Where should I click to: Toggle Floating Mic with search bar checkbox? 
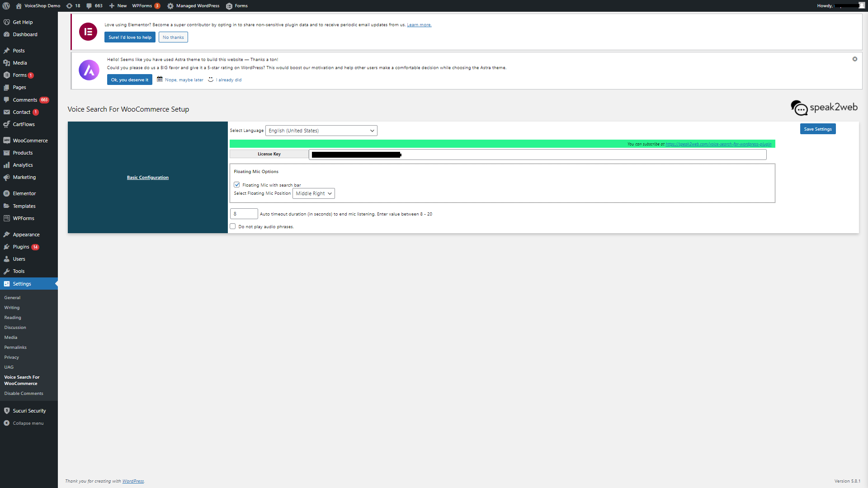pos(236,185)
